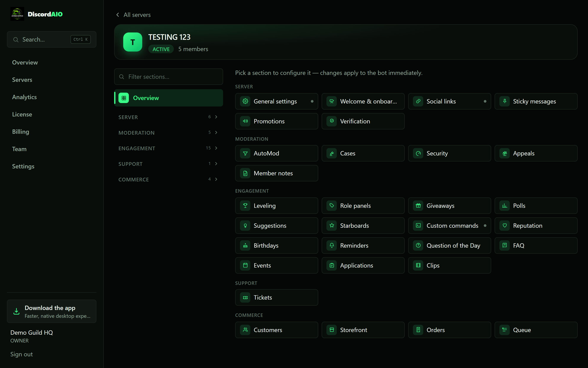Click the 5 members text
Image resolution: width=588 pixels, height=368 pixels.
[193, 49]
